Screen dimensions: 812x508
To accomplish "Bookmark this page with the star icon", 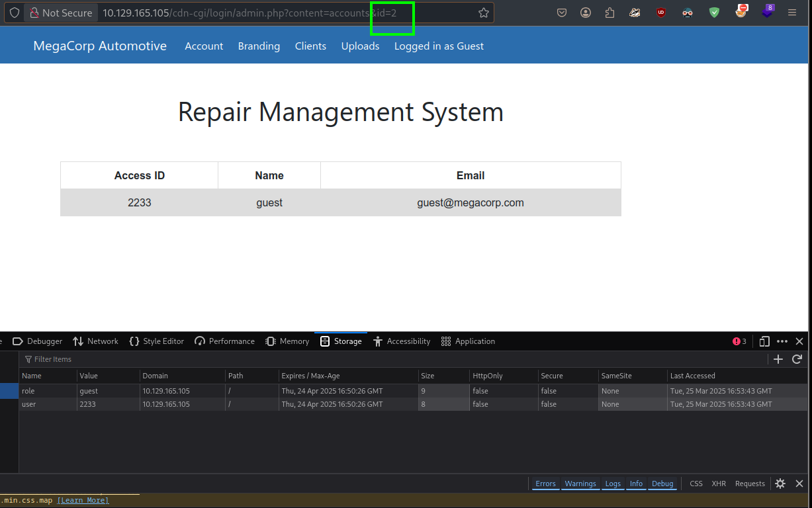I will coord(484,13).
